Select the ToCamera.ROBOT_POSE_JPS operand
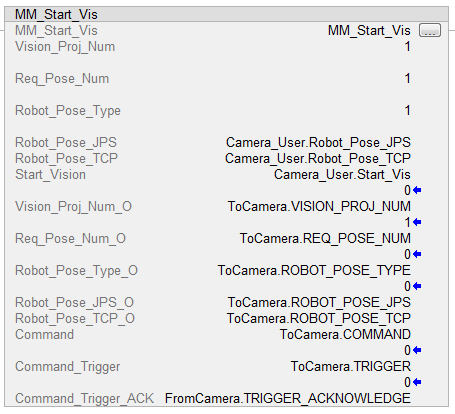Screen dimensions: 455x414 (319, 303)
